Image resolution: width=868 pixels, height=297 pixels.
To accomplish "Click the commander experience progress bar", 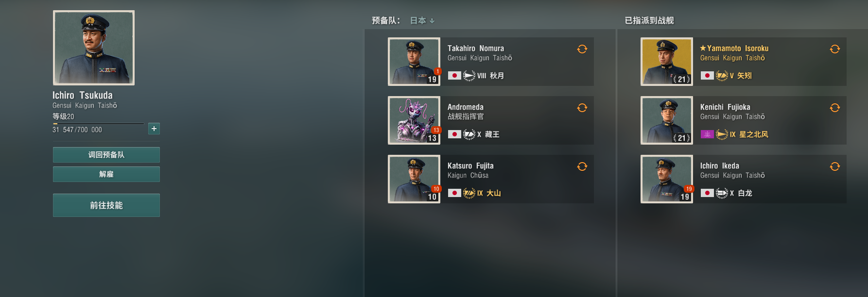I will point(98,124).
